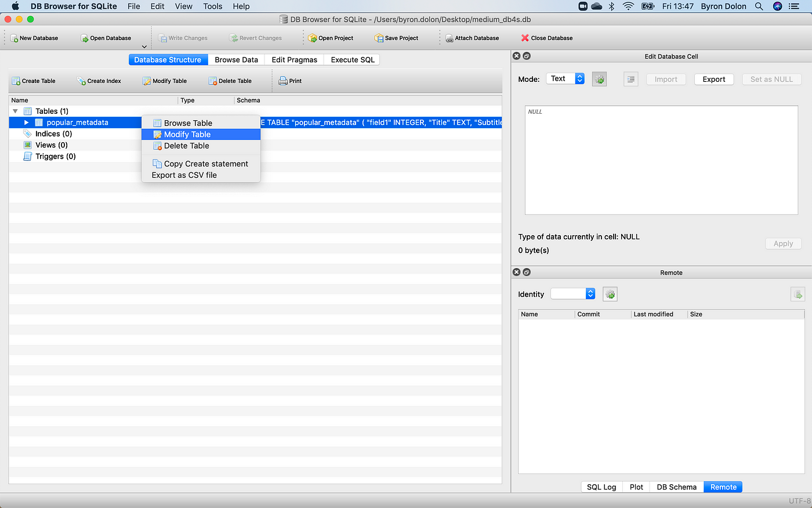Float the Remote panel
Screen dimensions: 812x508
coord(527,272)
